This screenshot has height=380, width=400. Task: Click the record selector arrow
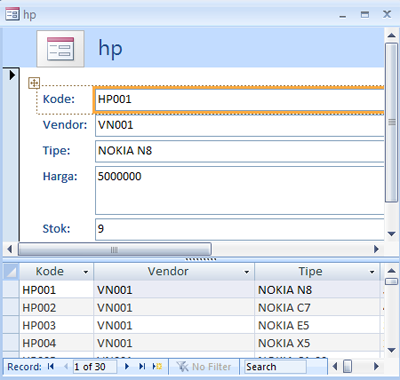[x=12, y=75]
